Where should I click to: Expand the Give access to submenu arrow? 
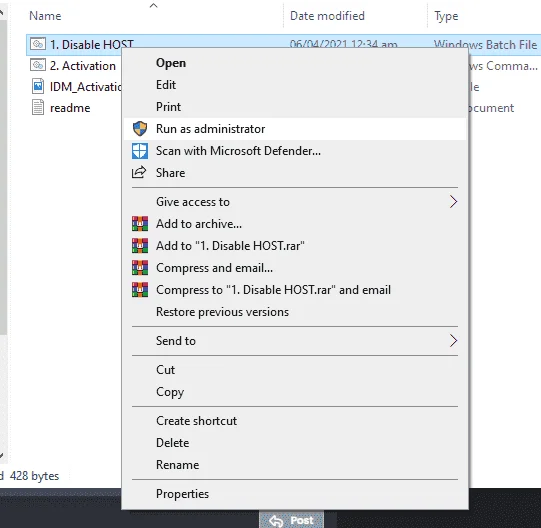coord(453,202)
